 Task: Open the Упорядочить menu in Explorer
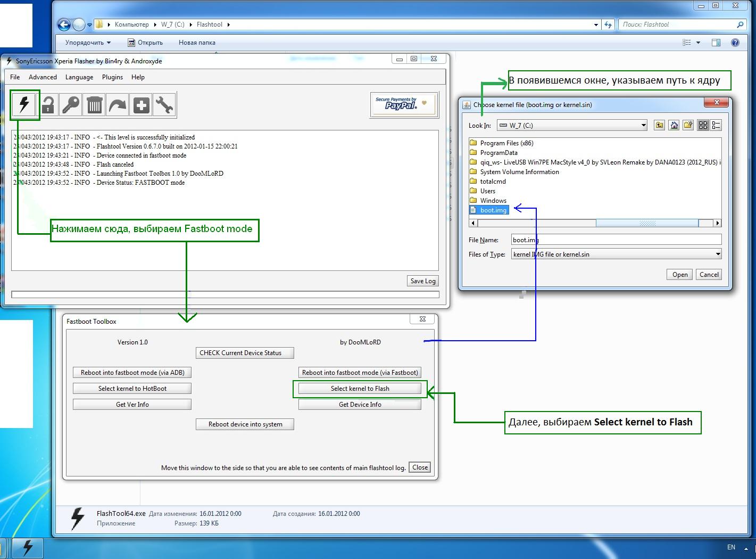click(88, 43)
